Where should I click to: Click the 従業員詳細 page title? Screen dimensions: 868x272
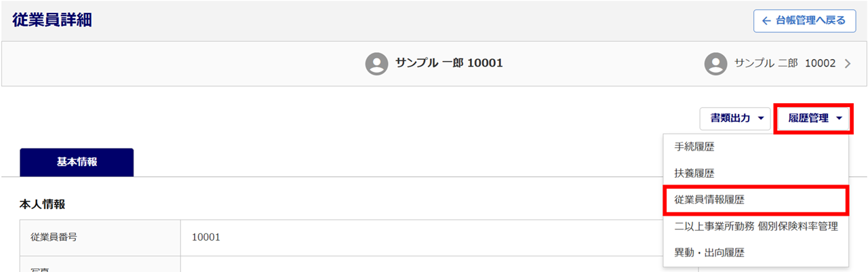[52, 20]
